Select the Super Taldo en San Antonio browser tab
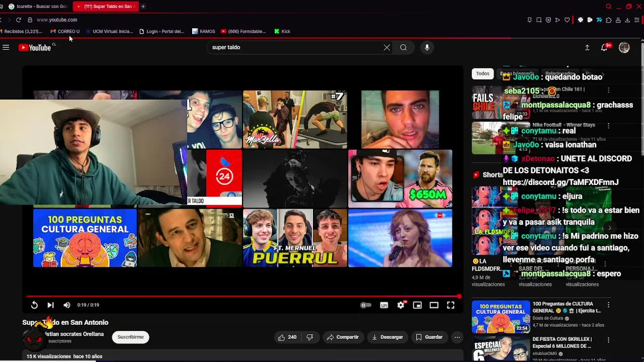The height and width of the screenshot is (362, 644). tap(106, 7)
